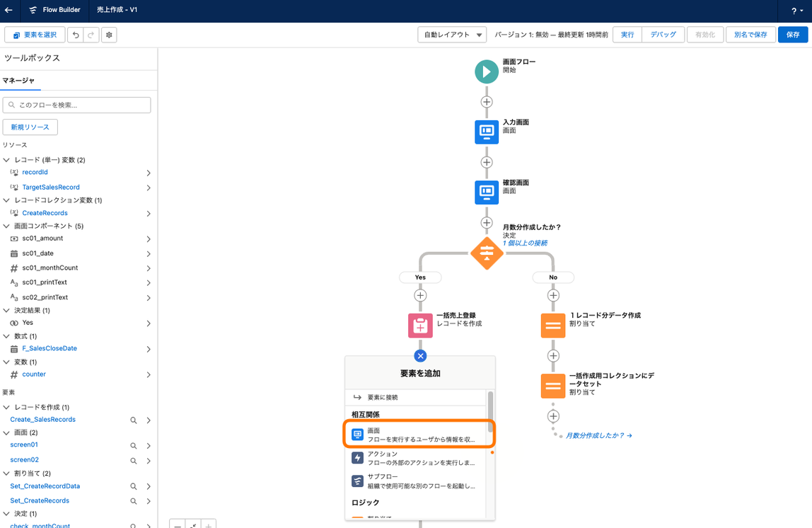Close the 要素を追加 popup
This screenshot has width=812, height=528.
[420, 356]
